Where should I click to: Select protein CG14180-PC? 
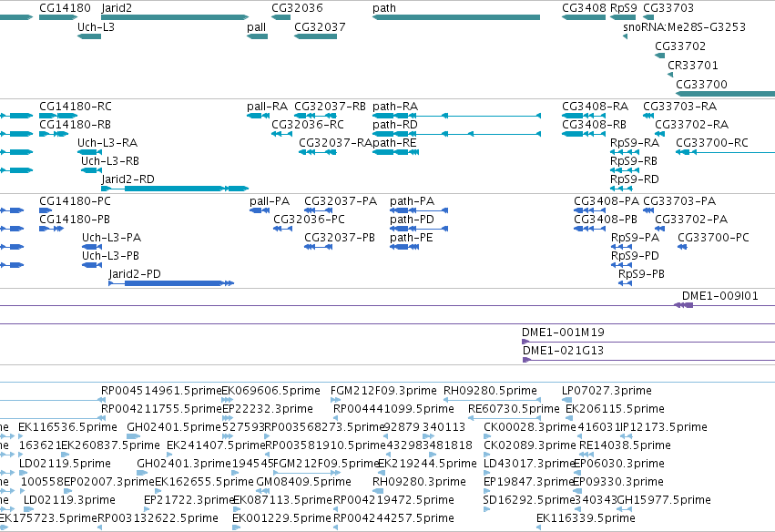[x=75, y=201]
